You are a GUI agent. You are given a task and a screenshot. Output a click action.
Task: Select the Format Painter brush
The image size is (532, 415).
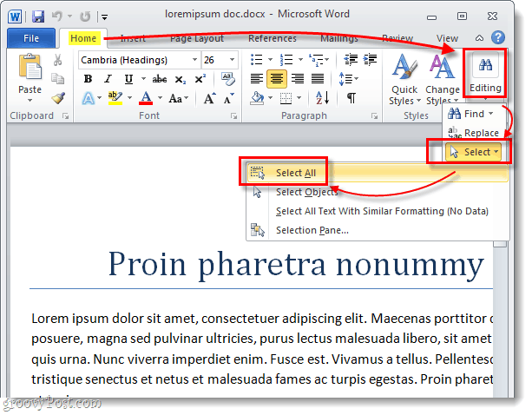click(x=58, y=98)
